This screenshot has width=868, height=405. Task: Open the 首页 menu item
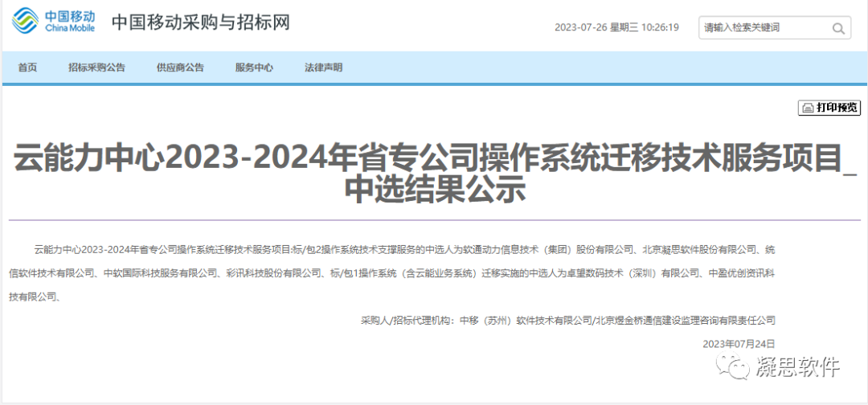pos(27,67)
